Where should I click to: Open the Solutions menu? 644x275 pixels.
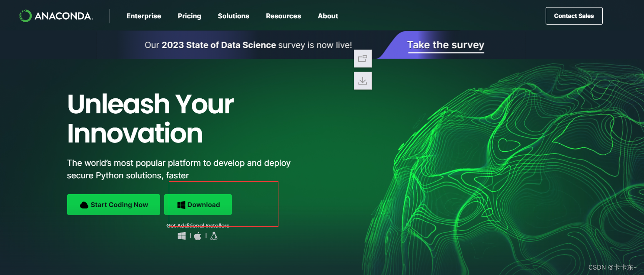(x=233, y=16)
